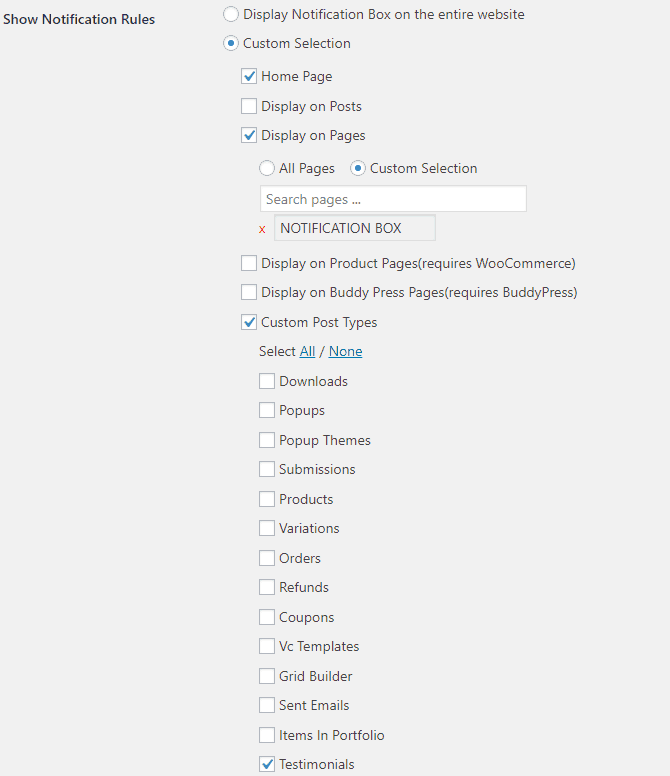Choose the All Pages radio option

click(267, 168)
